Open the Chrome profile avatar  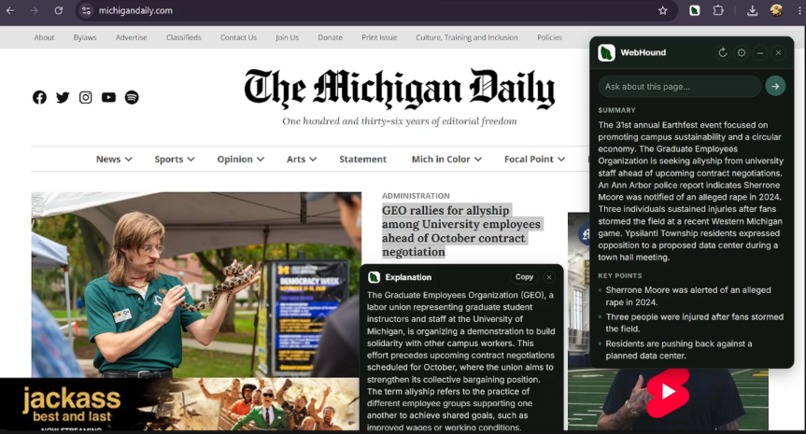click(x=776, y=10)
